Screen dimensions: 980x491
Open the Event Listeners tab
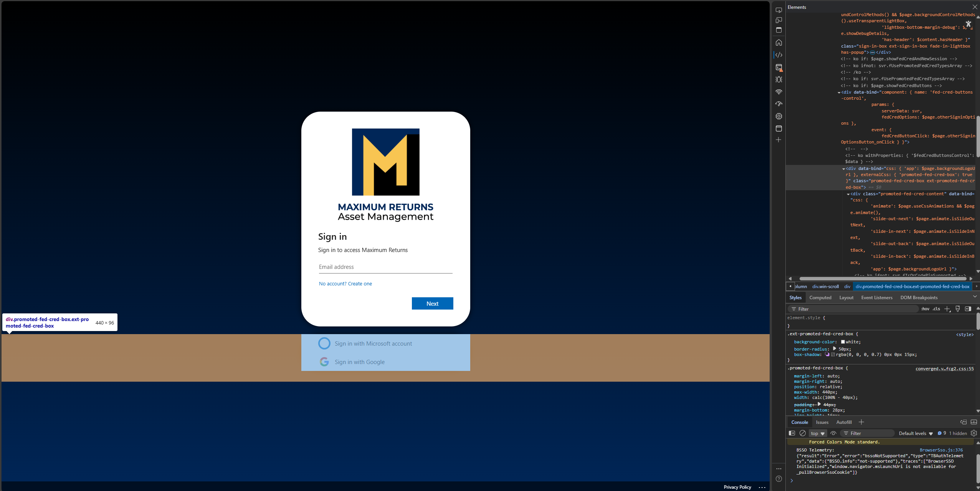coord(877,297)
